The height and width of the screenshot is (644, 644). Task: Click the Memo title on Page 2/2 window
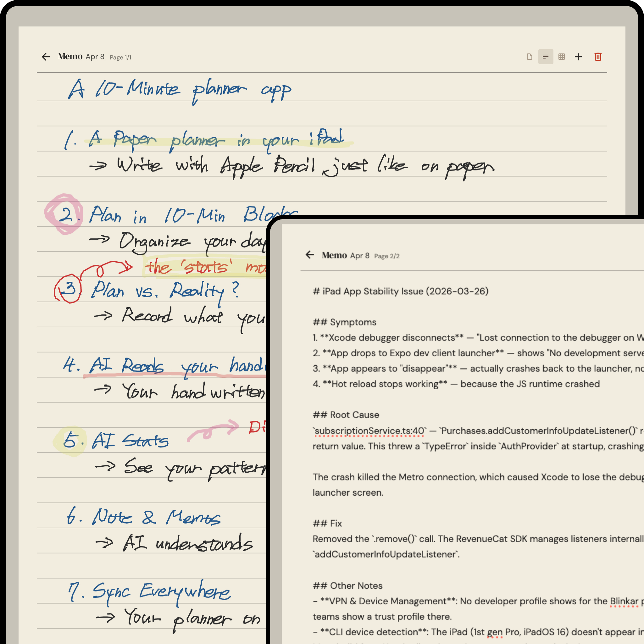click(334, 255)
